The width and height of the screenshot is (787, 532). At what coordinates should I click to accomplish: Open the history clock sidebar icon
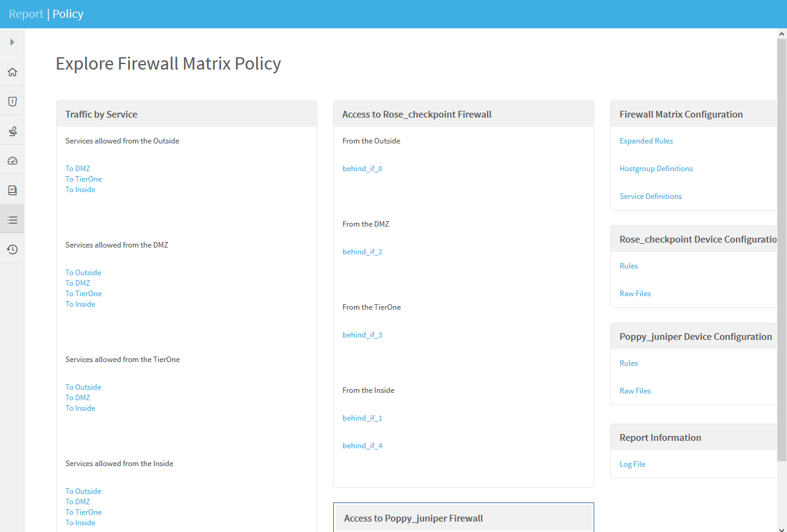click(12, 249)
